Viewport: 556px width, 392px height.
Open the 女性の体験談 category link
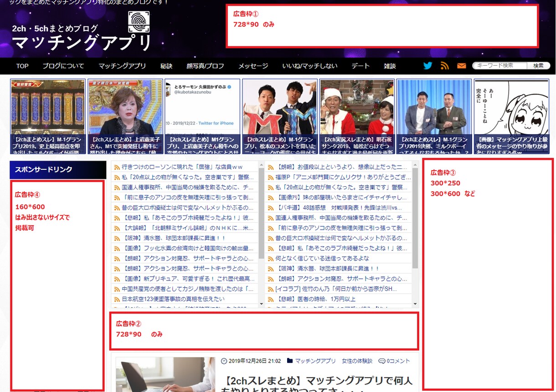[x=357, y=361]
